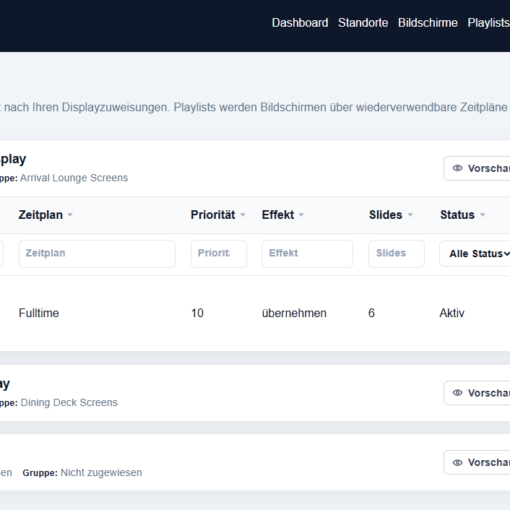This screenshot has height=510, width=510.
Task: Sort by Slides column arrow
Action: coord(410,215)
